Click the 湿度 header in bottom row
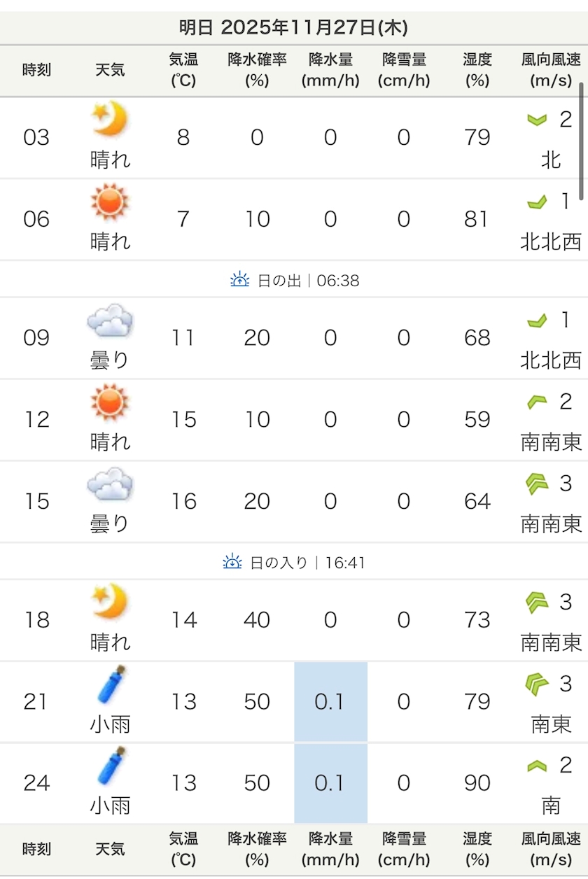This screenshot has width=588, height=879. (477, 849)
